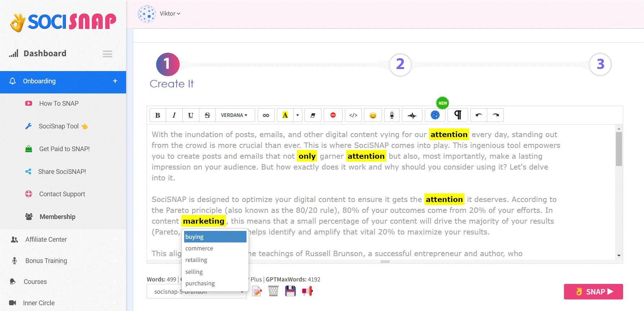Apply the yellow highlight color button
The height and width of the screenshot is (311, 644).
(x=285, y=115)
